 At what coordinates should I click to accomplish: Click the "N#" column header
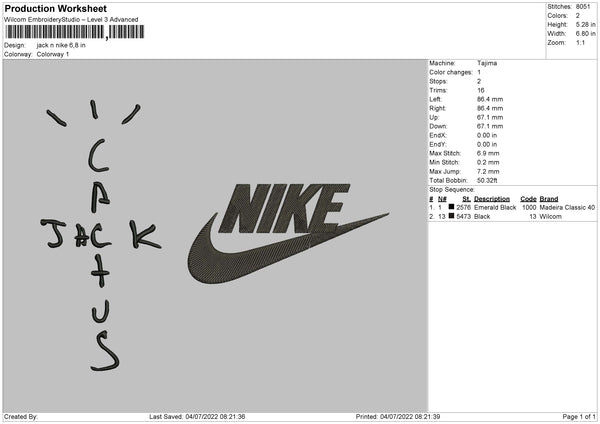pyautogui.click(x=442, y=199)
